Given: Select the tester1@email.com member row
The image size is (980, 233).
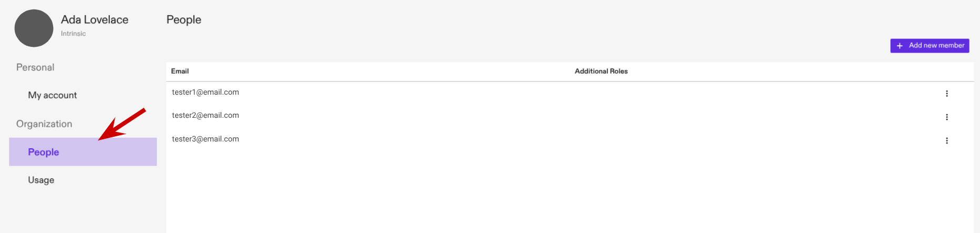Looking at the screenshot, I should click(206, 92).
